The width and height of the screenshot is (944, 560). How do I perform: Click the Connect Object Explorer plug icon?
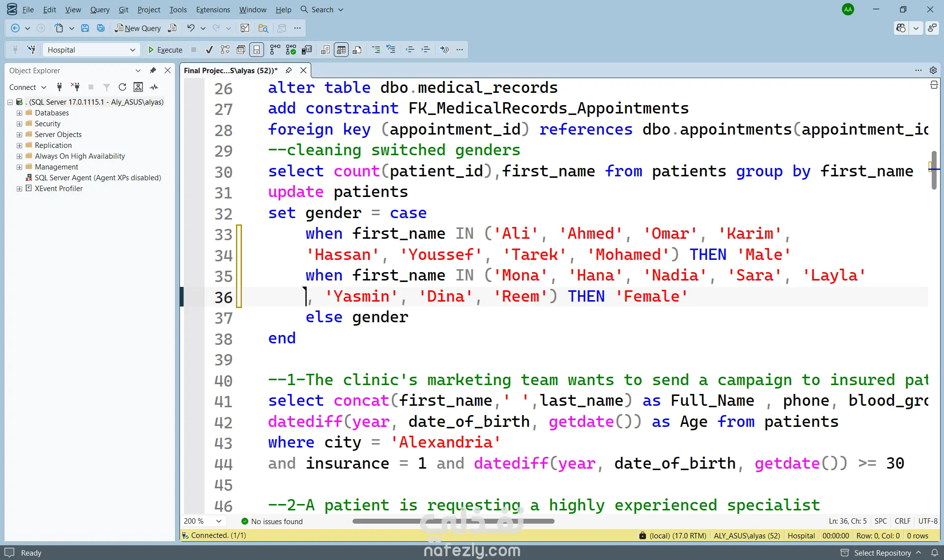coord(59,87)
